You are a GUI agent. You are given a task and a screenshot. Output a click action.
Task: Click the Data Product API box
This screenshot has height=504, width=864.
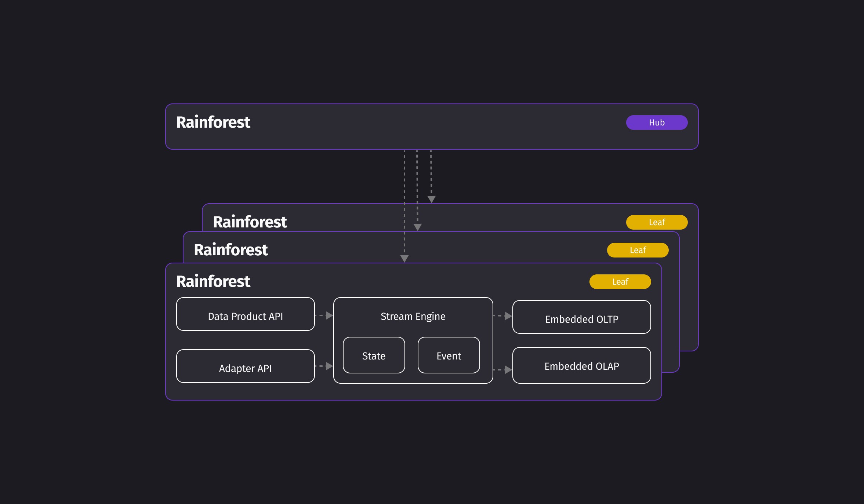[x=246, y=314]
